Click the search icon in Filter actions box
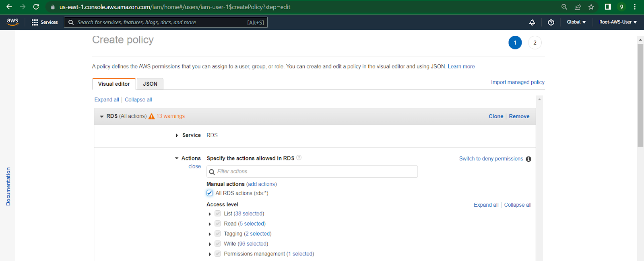 point(212,172)
